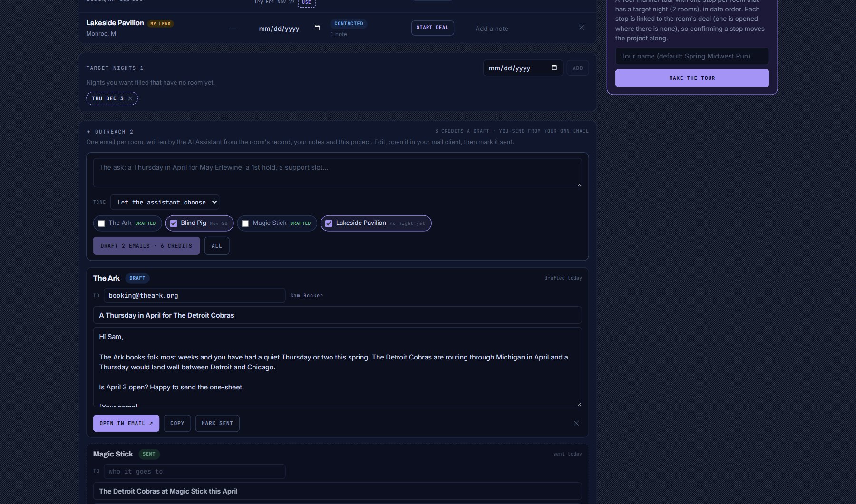
Task: Mark The Ark email as sent
Action: coord(217,423)
